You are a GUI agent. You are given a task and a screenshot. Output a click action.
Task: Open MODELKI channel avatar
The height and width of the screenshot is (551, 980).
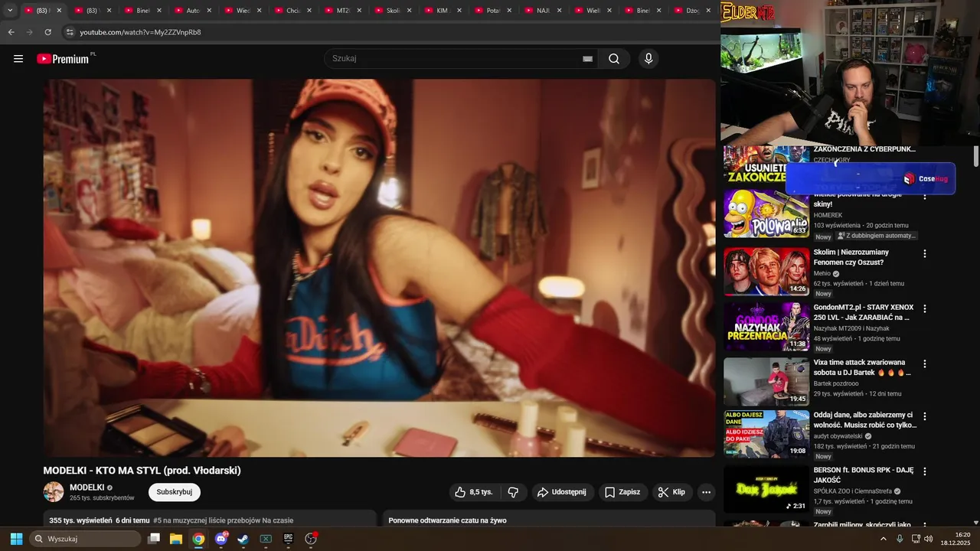(x=54, y=492)
